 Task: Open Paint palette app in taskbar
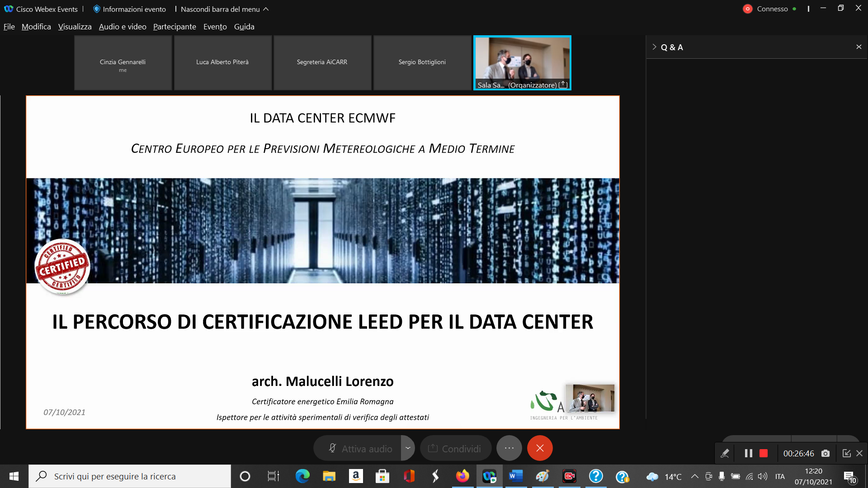(x=542, y=476)
